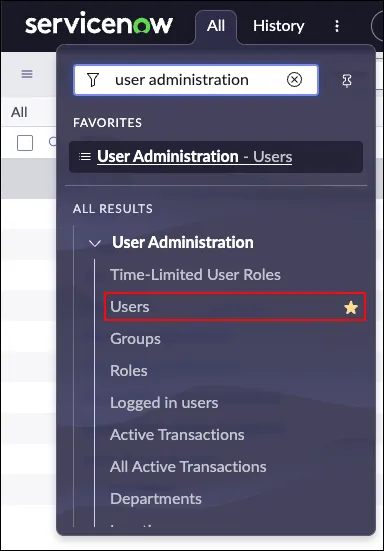Select the User Administration module heading

point(183,242)
